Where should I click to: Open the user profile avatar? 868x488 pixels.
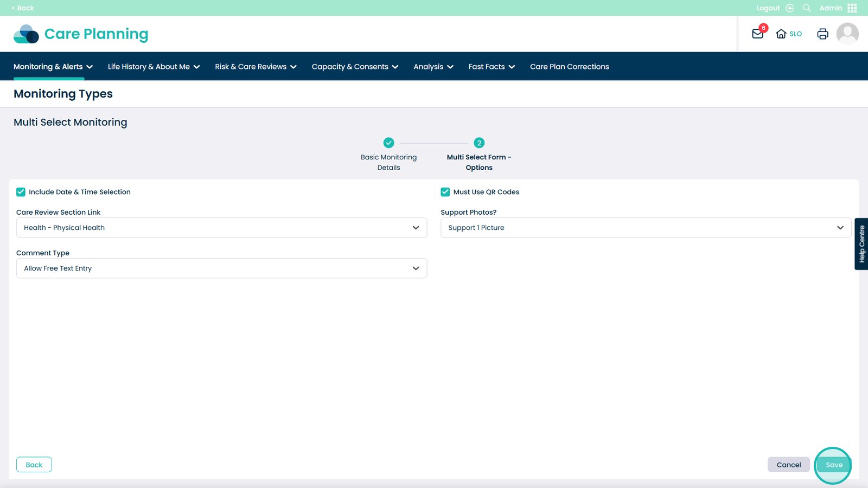tap(847, 34)
